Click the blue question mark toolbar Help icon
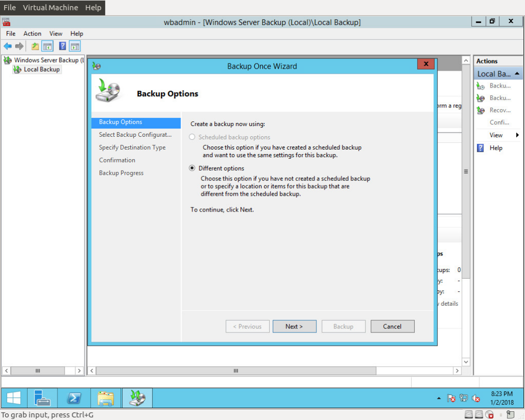 tap(62, 46)
